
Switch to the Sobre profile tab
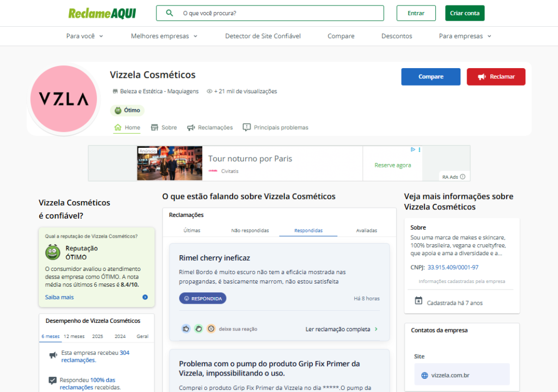pos(163,128)
